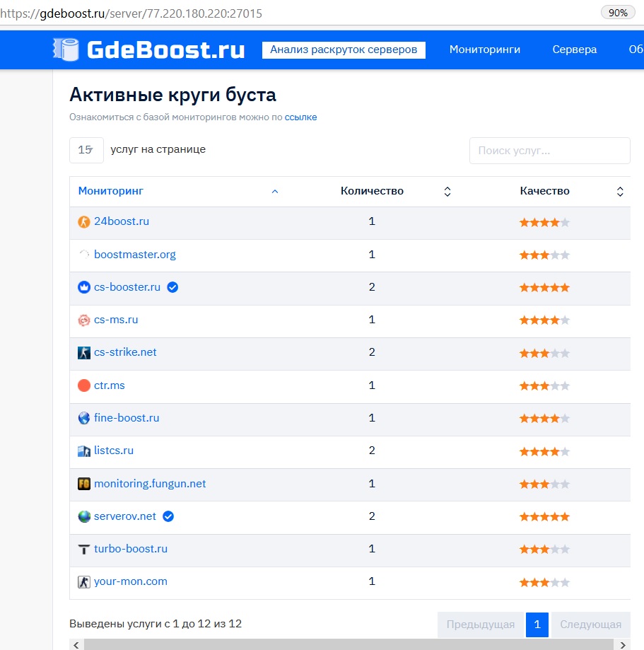The image size is (644, 650).
Task: Click the quantity value 2 for cs-strike.net
Action: point(372,352)
